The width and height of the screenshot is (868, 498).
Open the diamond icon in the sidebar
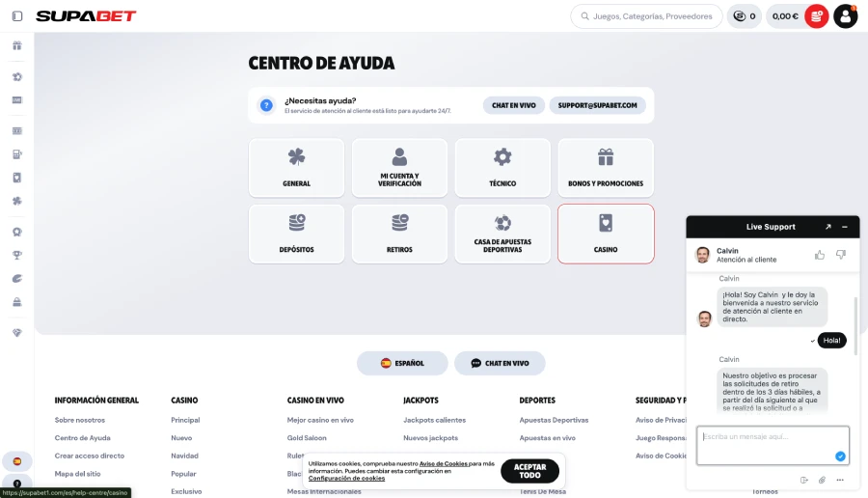17,333
